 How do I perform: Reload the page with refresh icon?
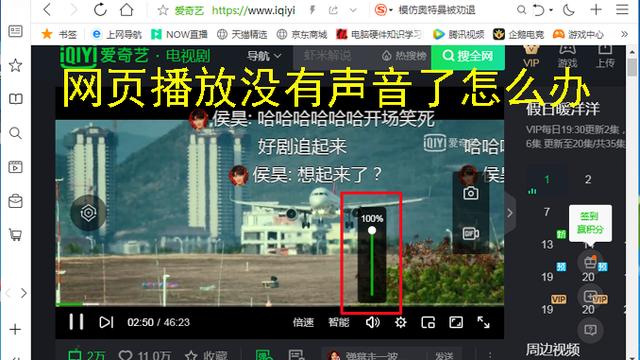[x=100, y=9]
